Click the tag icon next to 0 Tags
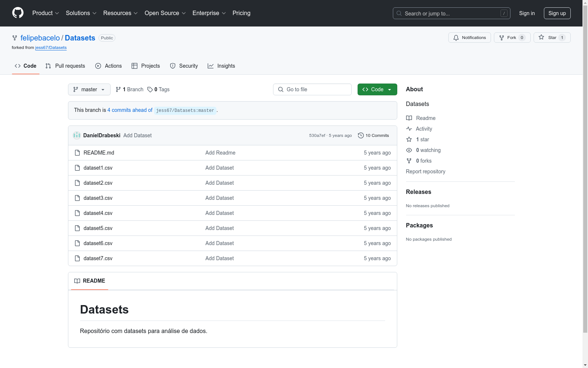588x368 pixels. tap(150, 89)
